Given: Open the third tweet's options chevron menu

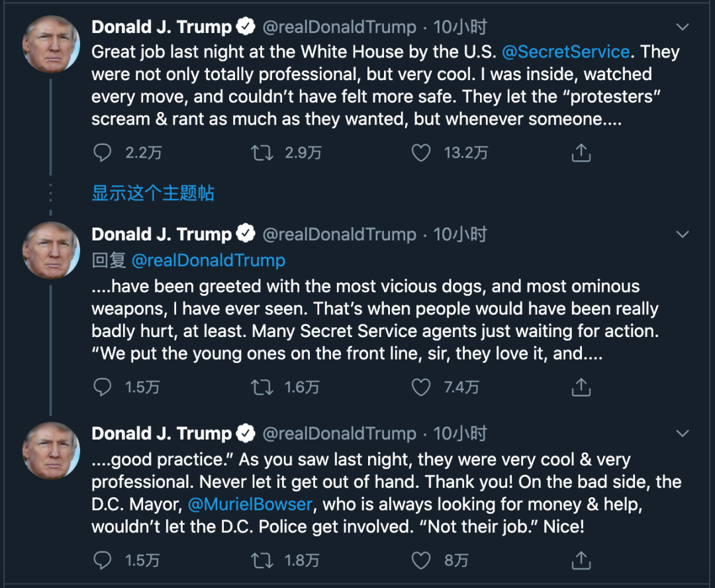Looking at the screenshot, I should point(682,433).
